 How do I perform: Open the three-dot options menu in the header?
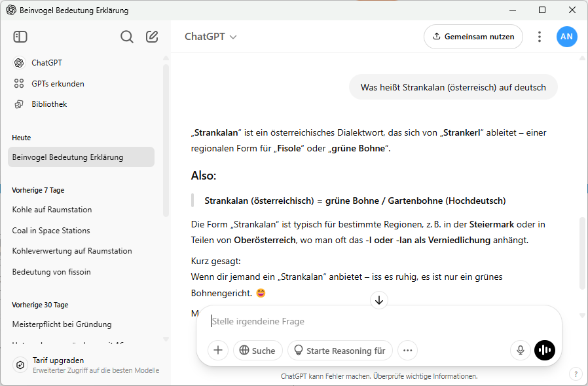[x=540, y=37]
